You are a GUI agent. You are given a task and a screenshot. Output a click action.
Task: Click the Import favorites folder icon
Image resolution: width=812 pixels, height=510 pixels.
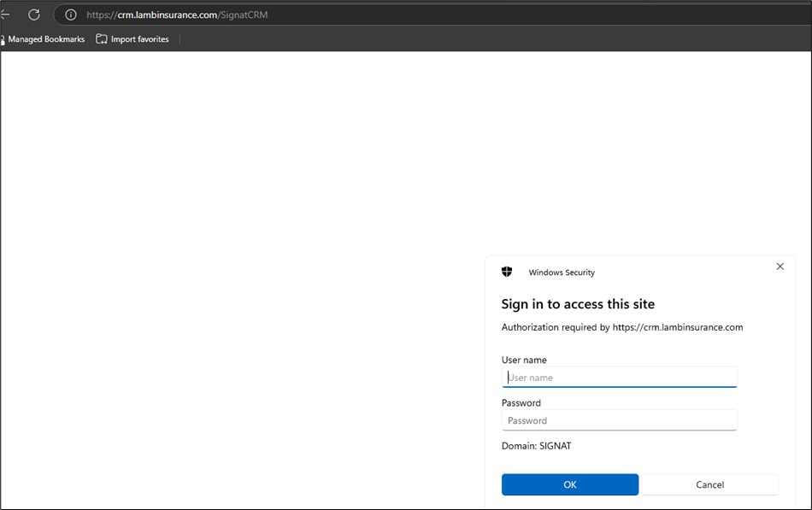click(101, 38)
